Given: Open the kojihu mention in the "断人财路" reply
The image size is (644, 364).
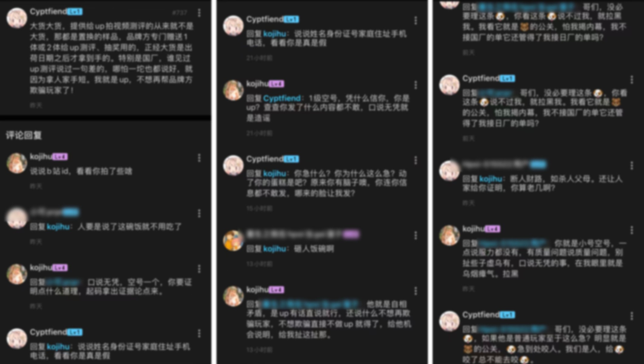Looking at the screenshot, I should (491, 179).
